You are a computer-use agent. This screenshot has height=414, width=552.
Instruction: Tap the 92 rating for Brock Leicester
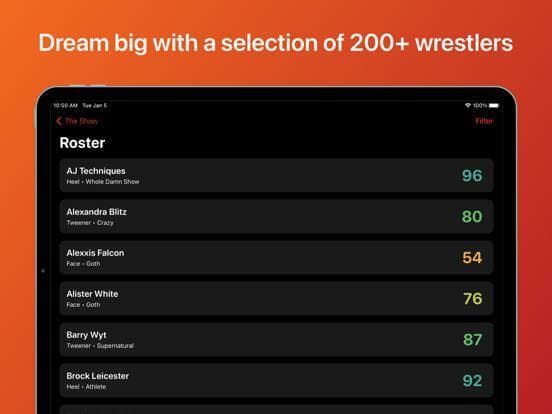coord(472,381)
